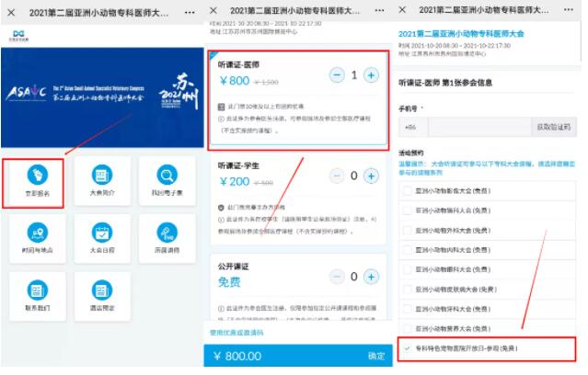The width and height of the screenshot is (588, 375).
Task: Decrease 听课证-学生 ticket quantity
Action: 337,176
